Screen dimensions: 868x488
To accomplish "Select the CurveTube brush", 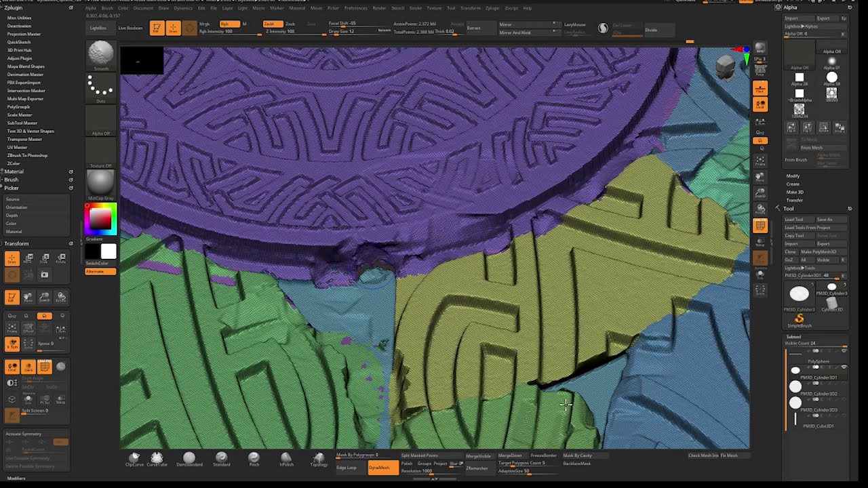I will [x=157, y=459].
